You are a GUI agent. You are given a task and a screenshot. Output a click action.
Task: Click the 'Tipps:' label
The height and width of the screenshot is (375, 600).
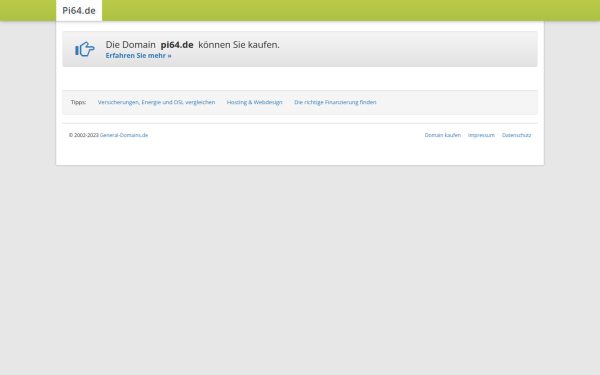78,102
